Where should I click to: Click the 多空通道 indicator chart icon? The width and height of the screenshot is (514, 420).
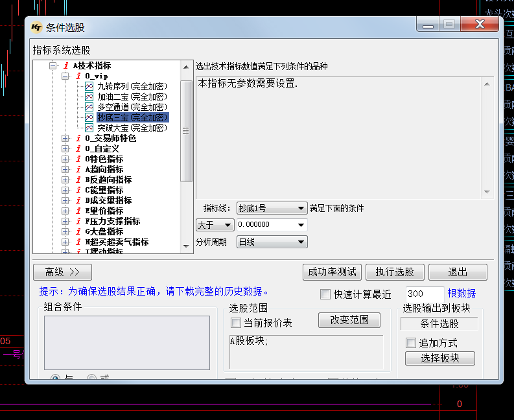(89, 107)
